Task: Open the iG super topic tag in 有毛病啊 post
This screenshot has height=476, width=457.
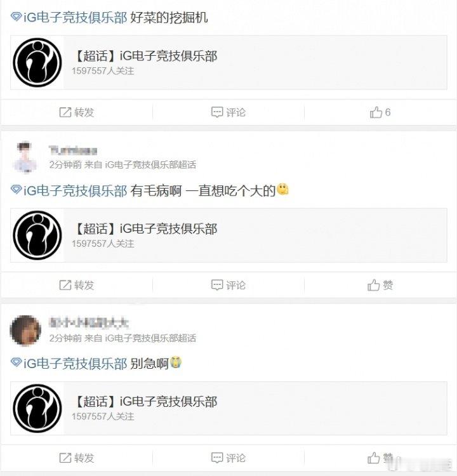Action: (x=69, y=190)
